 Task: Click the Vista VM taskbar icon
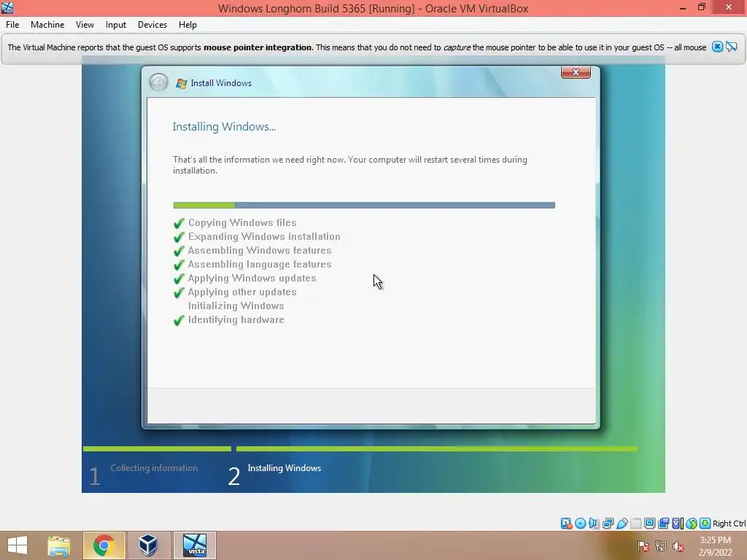click(195, 545)
